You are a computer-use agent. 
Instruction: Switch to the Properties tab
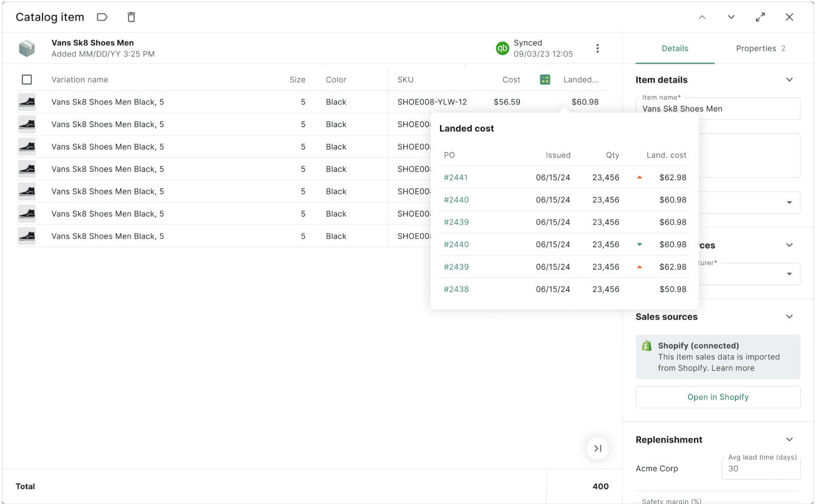(x=760, y=48)
